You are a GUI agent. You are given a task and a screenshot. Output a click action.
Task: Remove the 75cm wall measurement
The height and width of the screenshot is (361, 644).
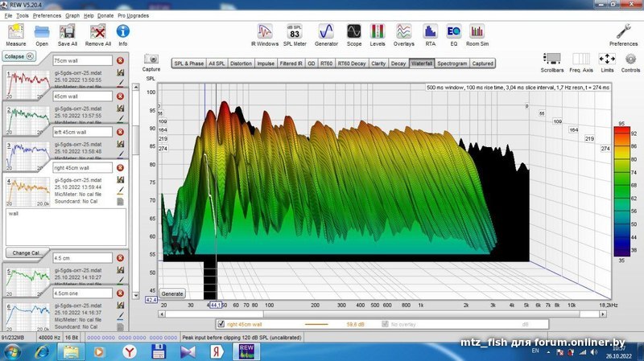pos(120,60)
